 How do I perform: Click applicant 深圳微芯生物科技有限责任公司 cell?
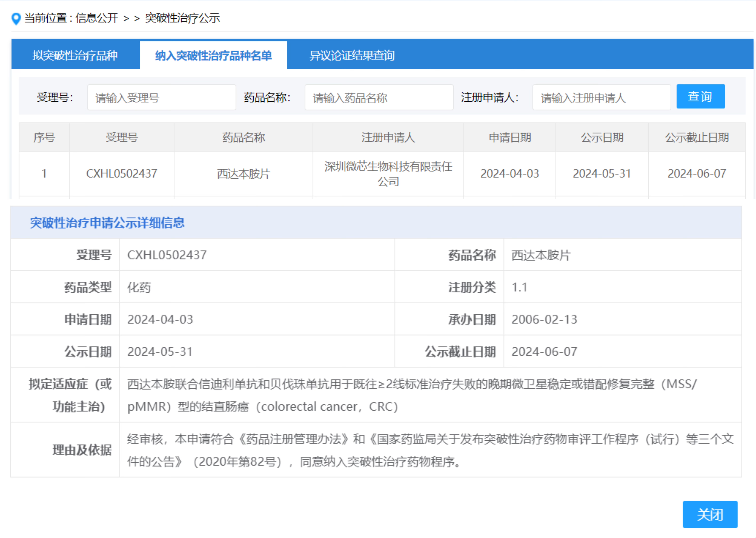click(x=388, y=174)
